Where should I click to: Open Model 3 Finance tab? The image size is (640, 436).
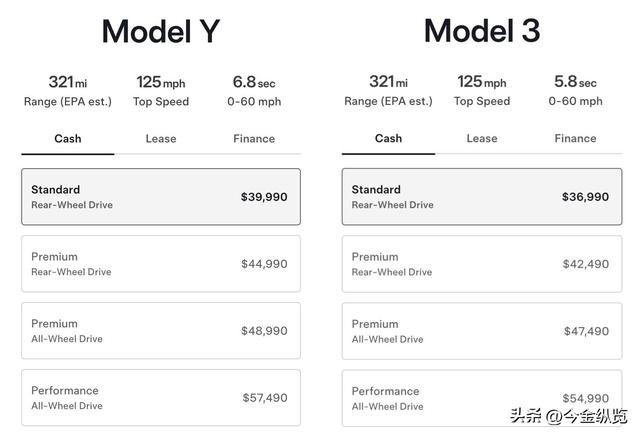pos(575,139)
